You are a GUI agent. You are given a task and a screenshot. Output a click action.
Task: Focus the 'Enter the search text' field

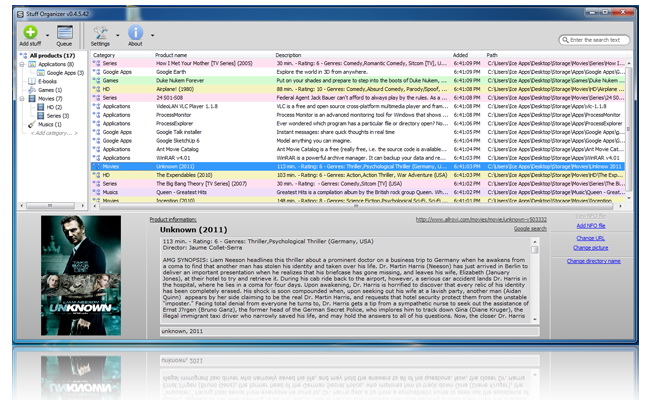(595, 40)
